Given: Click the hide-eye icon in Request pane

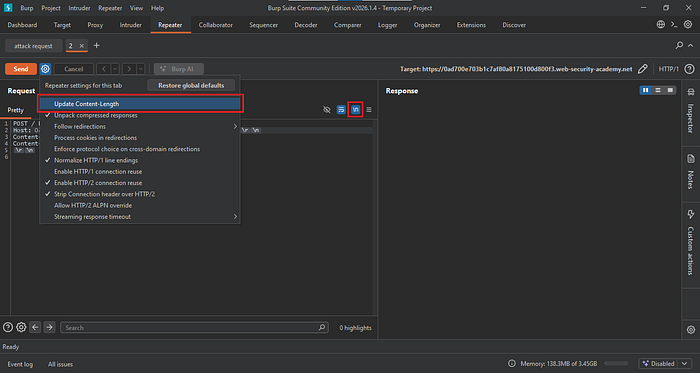Looking at the screenshot, I should point(327,109).
